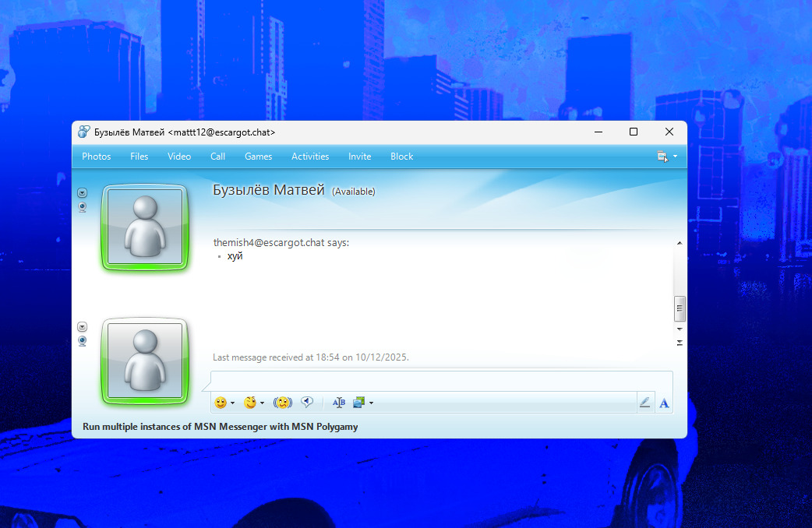Click the themish4@escargot.chat says line
Image resolution: width=812 pixels, height=528 pixels.
(x=281, y=242)
